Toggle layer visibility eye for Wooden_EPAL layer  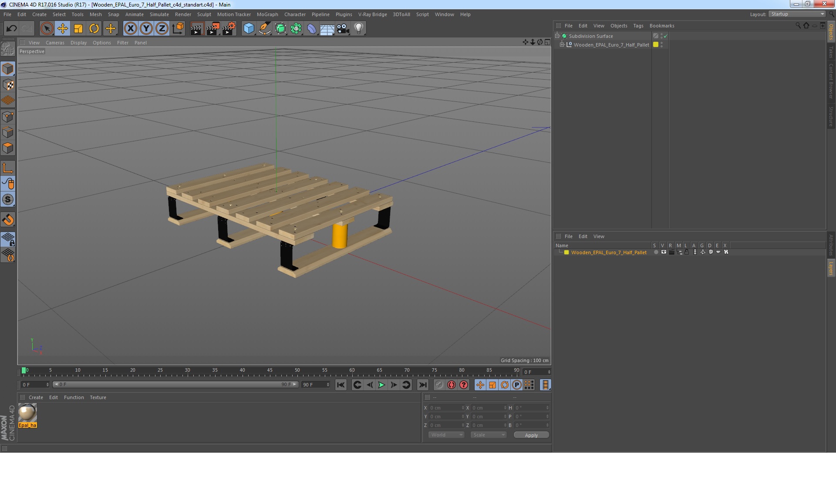[x=664, y=252]
